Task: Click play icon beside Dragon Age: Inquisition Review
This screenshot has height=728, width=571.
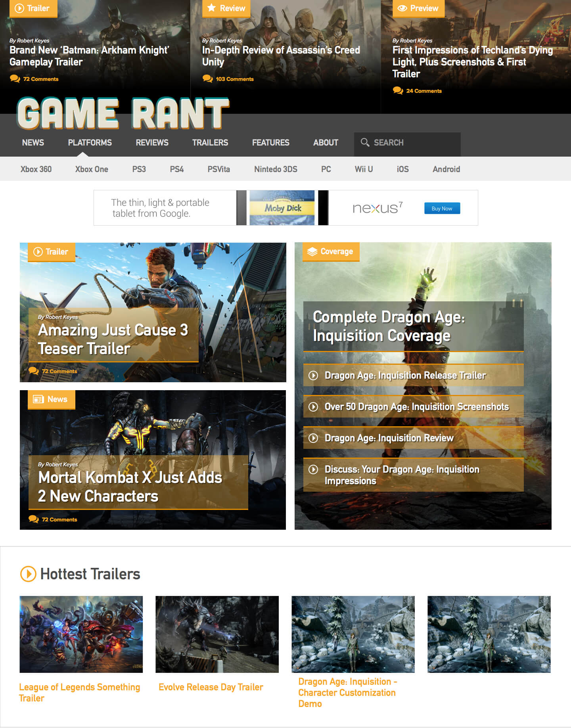Action: pyautogui.click(x=313, y=438)
